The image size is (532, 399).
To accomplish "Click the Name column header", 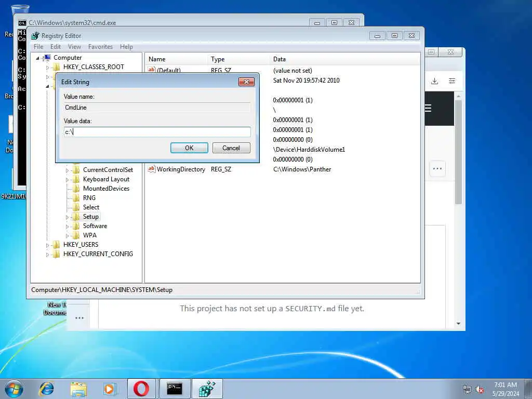I will (176, 59).
